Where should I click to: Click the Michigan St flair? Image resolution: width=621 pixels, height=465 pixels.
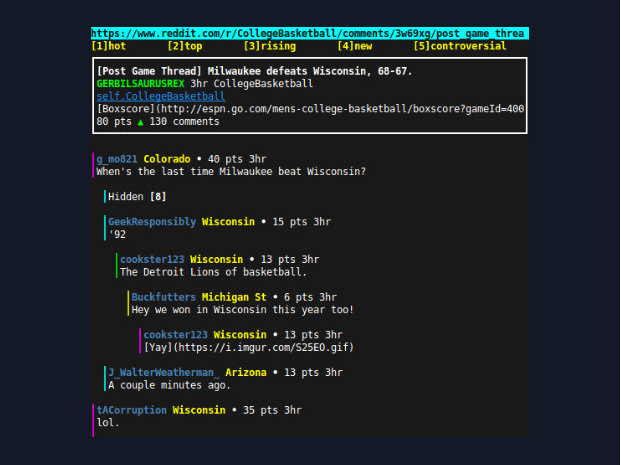point(234,297)
